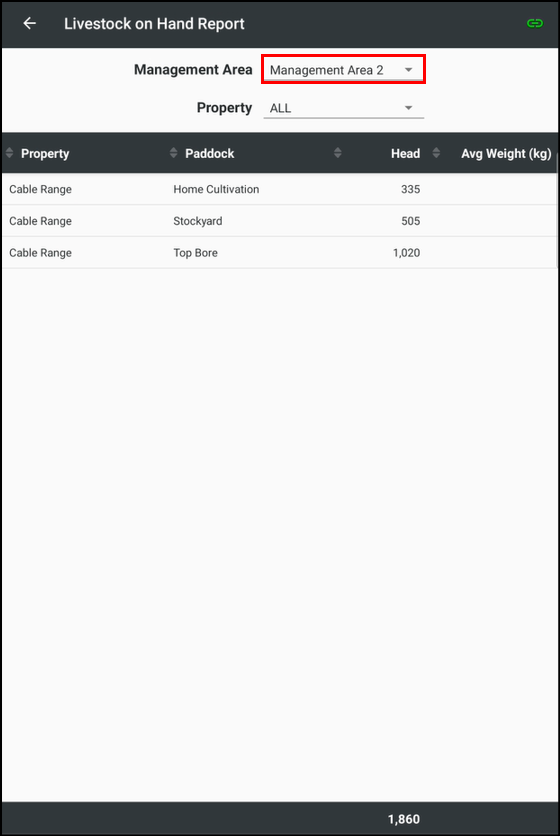Viewport: 560px width, 836px height.
Task: Click the Head column header
Action: point(405,154)
